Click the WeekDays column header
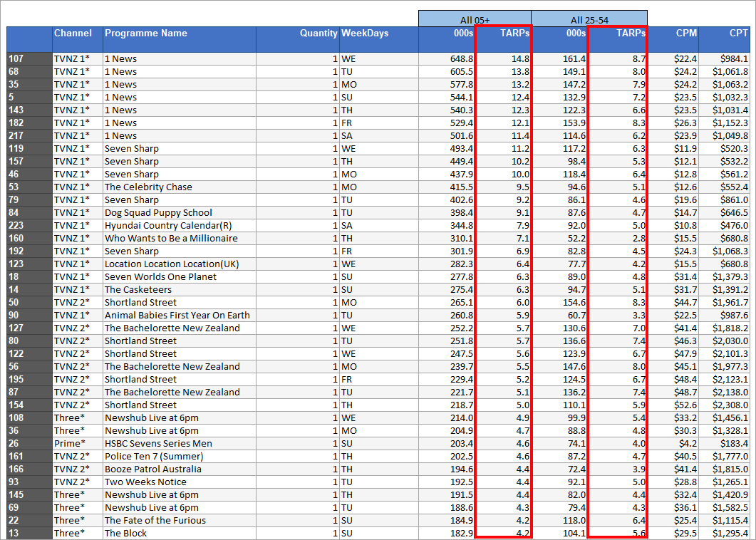Image resolution: width=756 pixels, height=540 pixels. (379, 39)
